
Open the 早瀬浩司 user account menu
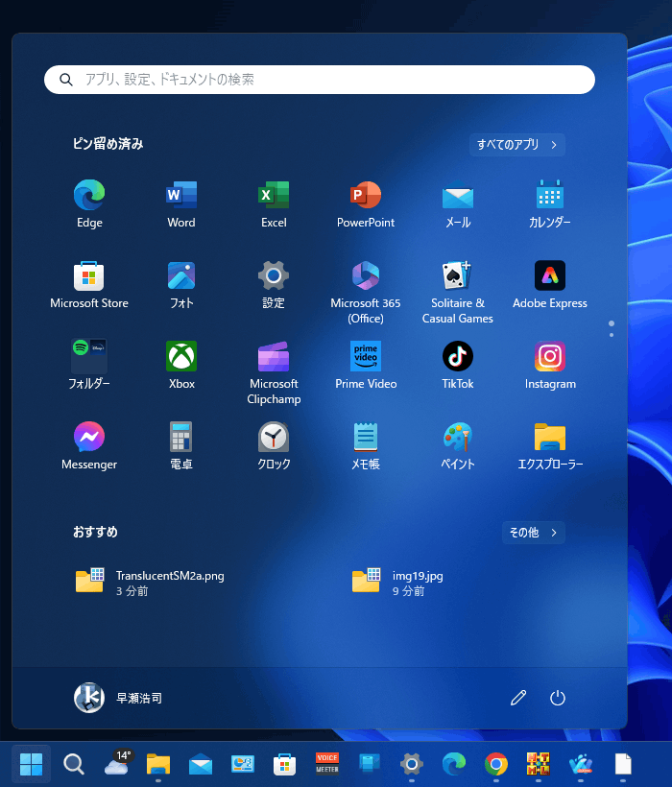pyautogui.click(x=118, y=698)
